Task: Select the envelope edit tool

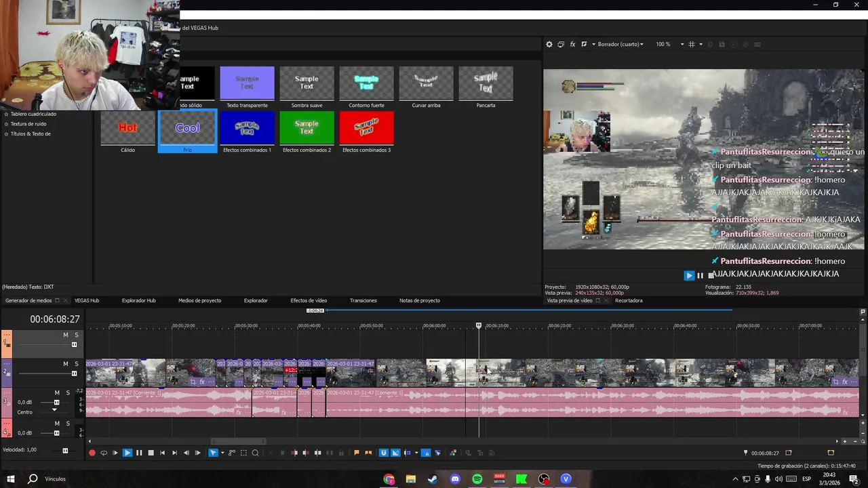Action: pos(232,453)
